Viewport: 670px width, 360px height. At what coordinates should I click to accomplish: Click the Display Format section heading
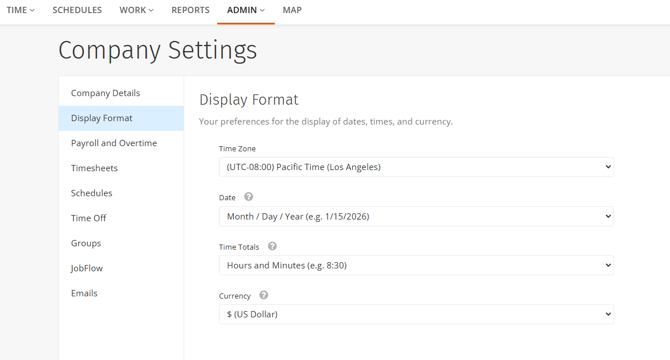pos(249,100)
